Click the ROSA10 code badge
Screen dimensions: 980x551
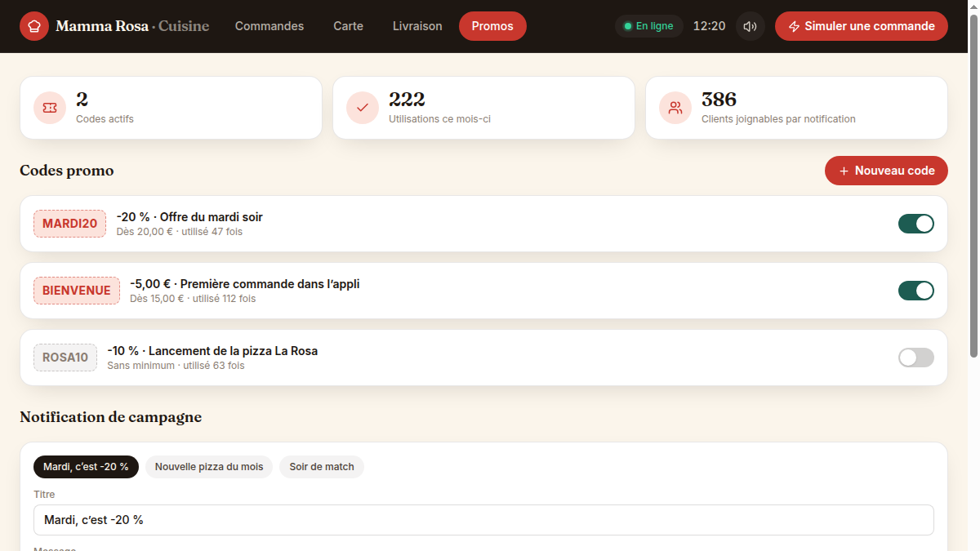[x=65, y=358]
